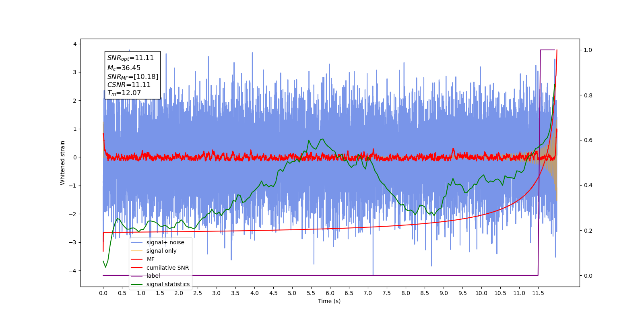
Task: Click the purple label plateau at 1.0
Action: click(x=548, y=50)
